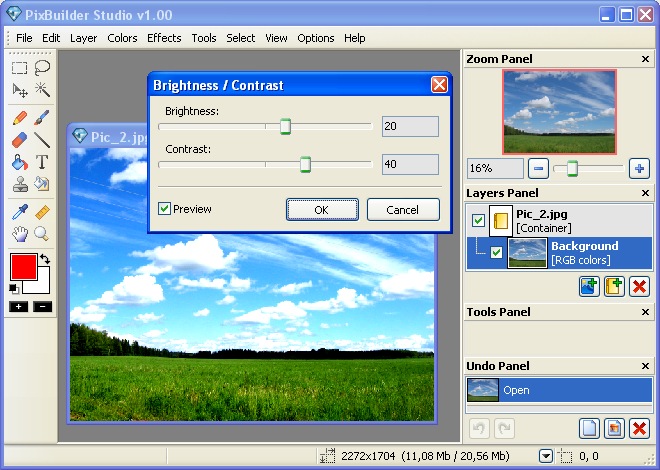Image resolution: width=660 pixels, height=470 pixels.
Task: Select the Lasso selection tool
Action: (42, 67)
